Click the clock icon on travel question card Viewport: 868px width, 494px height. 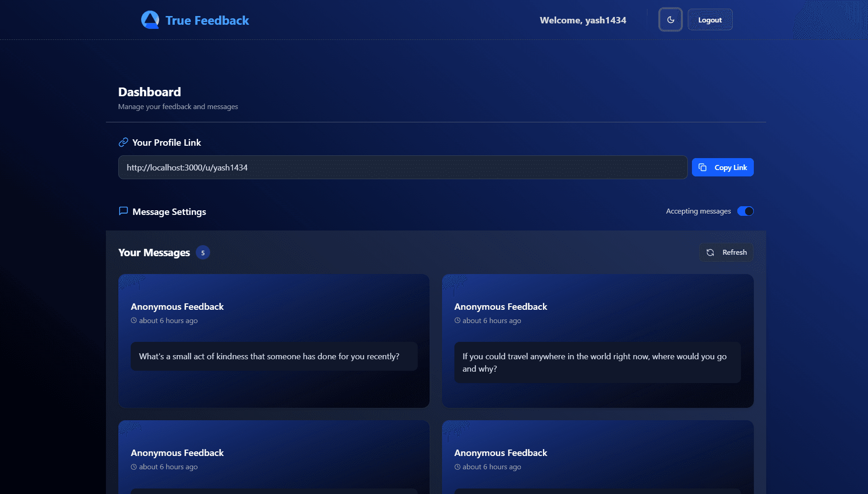pos(457,320)
